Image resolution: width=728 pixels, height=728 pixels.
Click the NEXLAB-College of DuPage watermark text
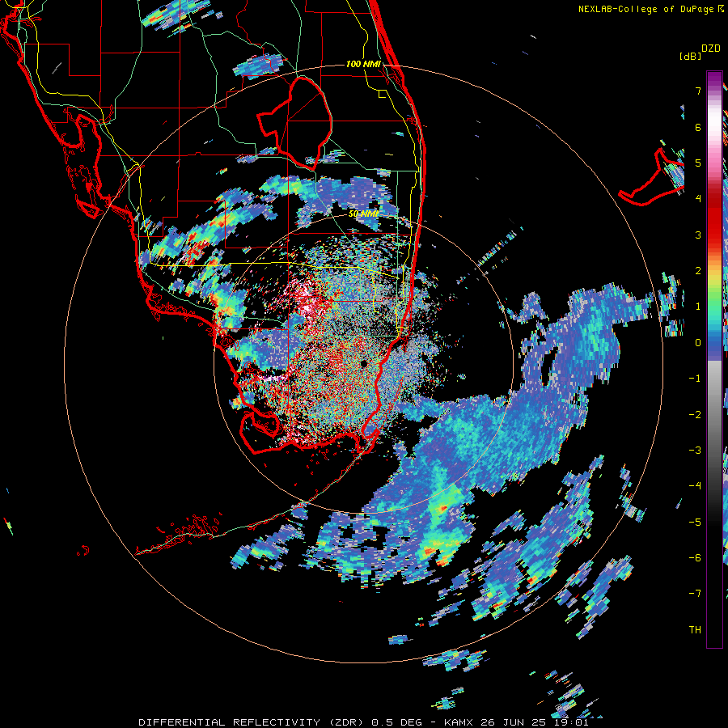point(650,9)
